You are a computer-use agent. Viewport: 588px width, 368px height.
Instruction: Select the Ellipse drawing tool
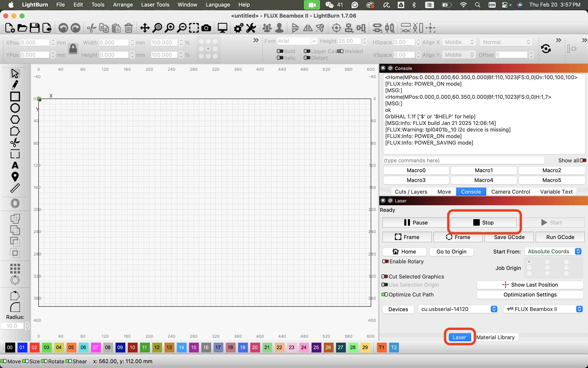[x=15, y=108]
